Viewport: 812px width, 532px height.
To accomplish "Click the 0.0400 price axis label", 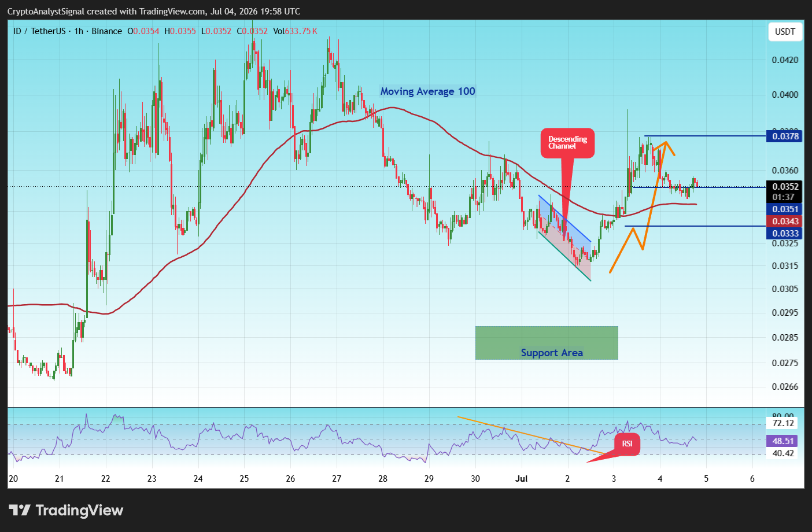I will pos(785,95).
